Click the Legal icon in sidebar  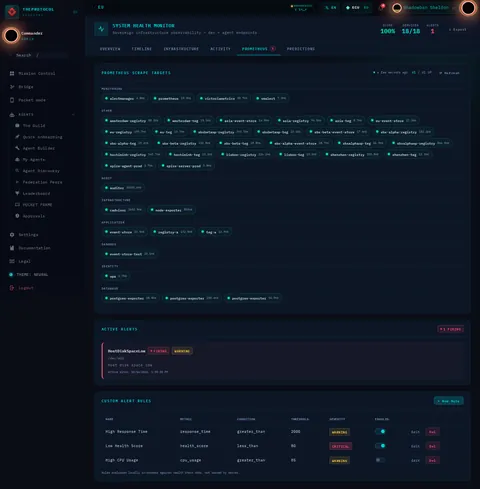pos(12,261)
